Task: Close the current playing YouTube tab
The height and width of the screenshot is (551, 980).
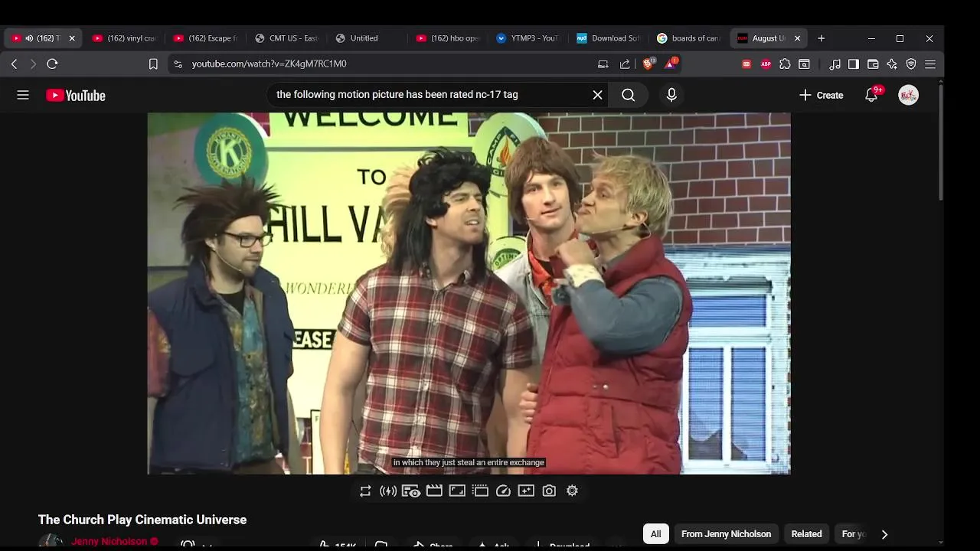Action: 72,38
